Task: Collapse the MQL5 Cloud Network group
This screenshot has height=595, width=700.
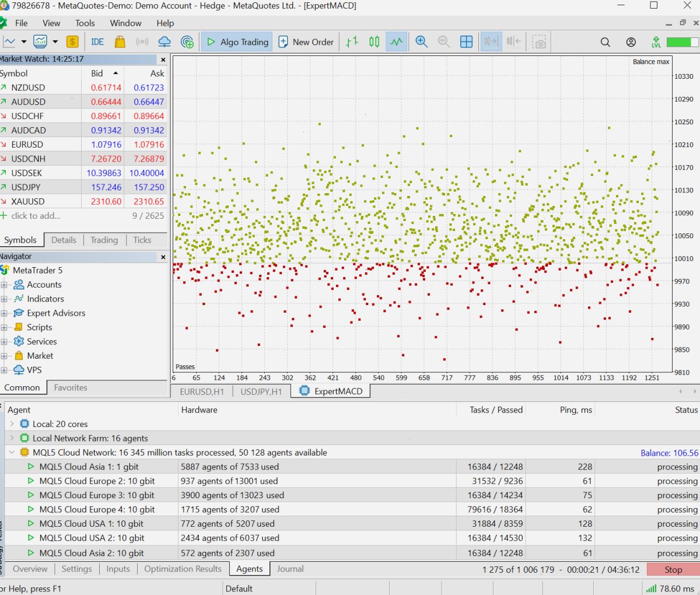Action: (12, 453)
